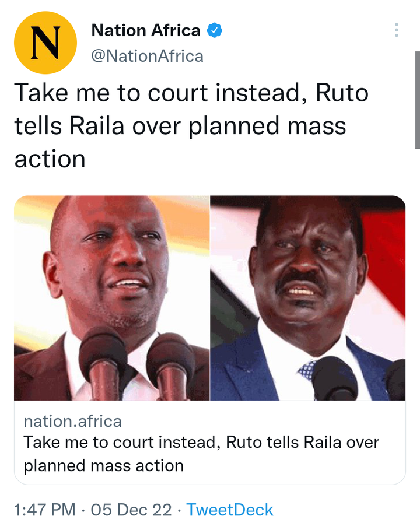Click the blue verified badge
420x530 pixels.
215,30
